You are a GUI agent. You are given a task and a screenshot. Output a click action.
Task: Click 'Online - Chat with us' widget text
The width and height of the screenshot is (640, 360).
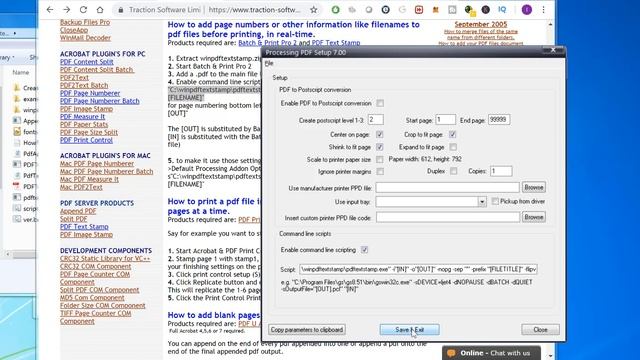495,353
